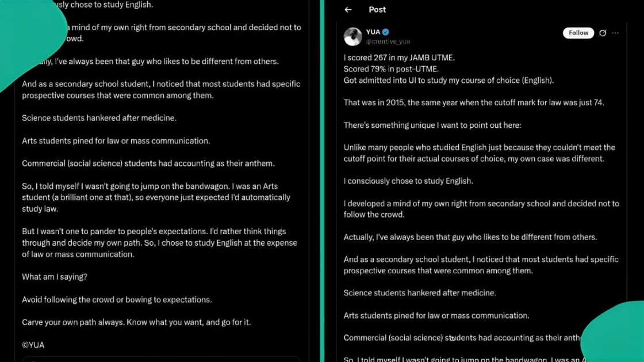Click the line 'I scored 267 in my JAMB UTME'
The height and width of the screenshot is (362, 644).
pyautogui.click(x=399, y=58)
